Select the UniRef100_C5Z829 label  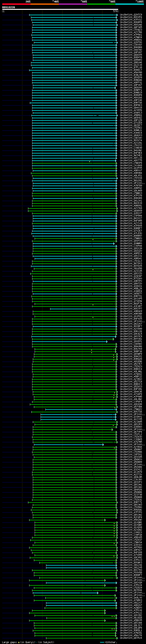point(131,588)
